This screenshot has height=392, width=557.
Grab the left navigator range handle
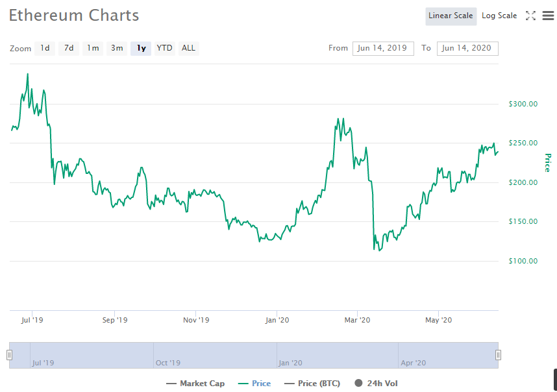(10, 355)
